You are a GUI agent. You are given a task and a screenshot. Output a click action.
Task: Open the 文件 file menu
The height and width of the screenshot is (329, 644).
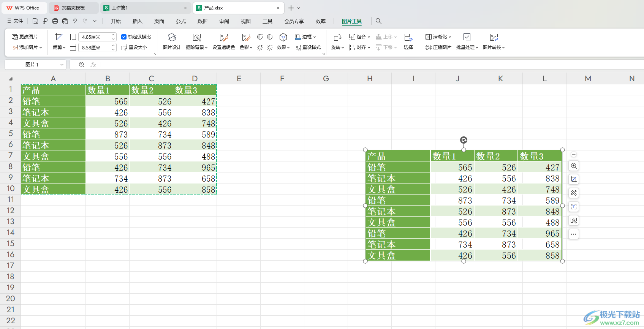(15, 21)
